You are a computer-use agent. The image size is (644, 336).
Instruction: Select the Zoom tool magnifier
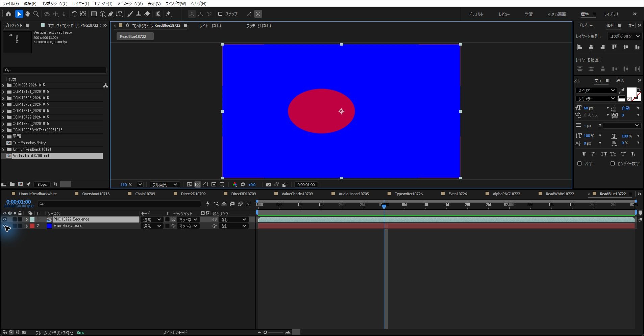coord(36,14)
